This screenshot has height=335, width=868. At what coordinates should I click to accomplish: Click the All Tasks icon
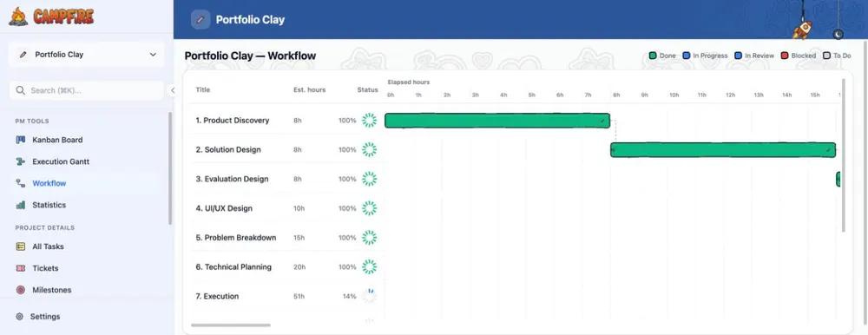pos(21,246)
